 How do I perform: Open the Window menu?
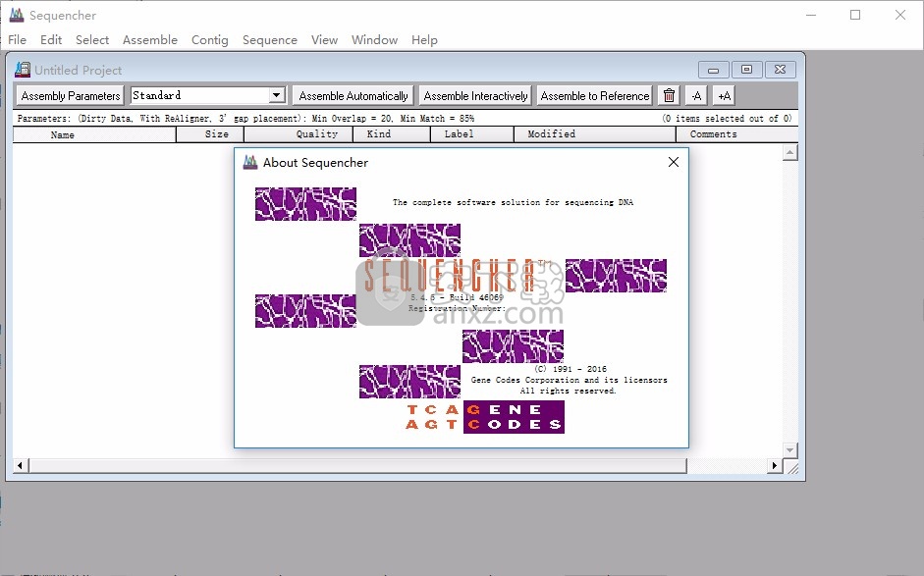coord(374,39)
